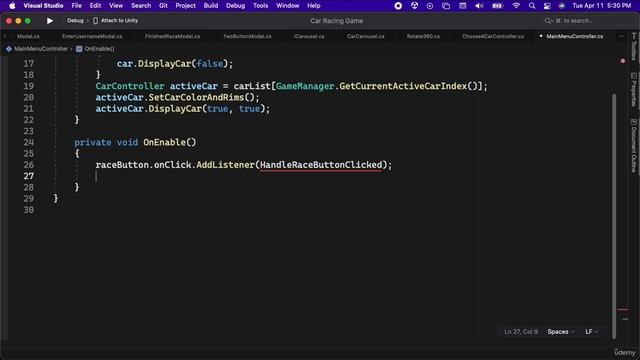
Task: Click line number 26 in the gutter
Action: tap(29, 165)
